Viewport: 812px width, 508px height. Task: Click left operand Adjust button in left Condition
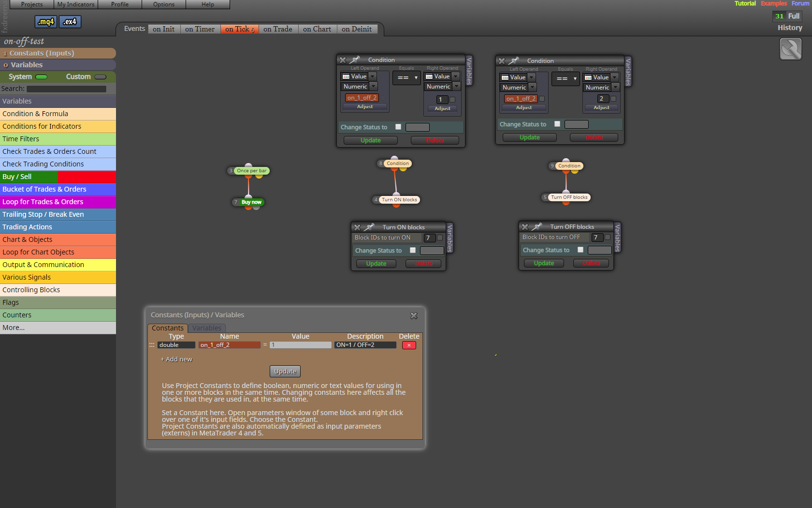pos(365,107)
